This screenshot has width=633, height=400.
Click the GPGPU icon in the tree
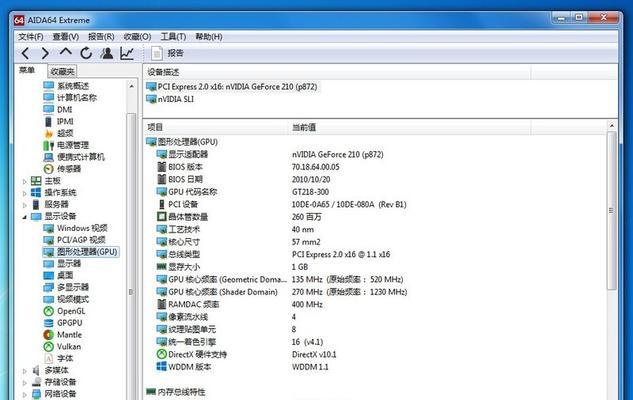point(48,323)
